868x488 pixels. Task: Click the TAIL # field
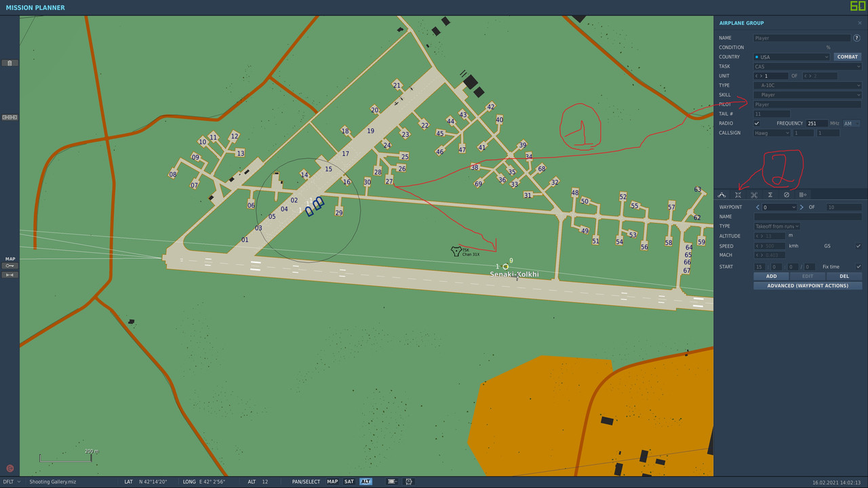pyautogui.click(x=772, y=114)
